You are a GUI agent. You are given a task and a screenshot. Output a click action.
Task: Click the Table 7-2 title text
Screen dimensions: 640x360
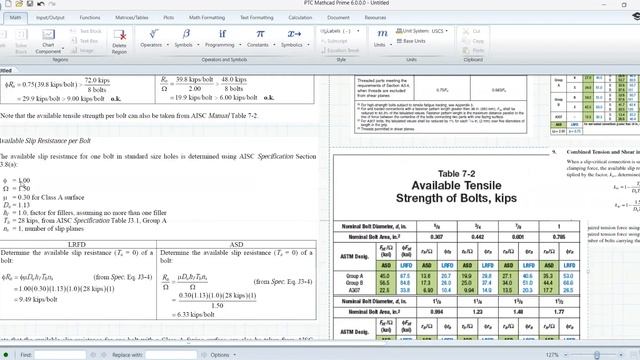tap(456, 173)
